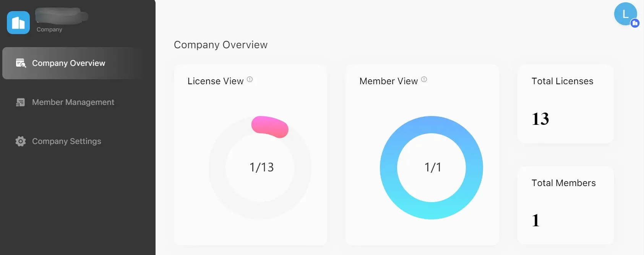Click the Total Licenses number 13
The width and height of the screenshot is (644, 255).
coord(540,119)
